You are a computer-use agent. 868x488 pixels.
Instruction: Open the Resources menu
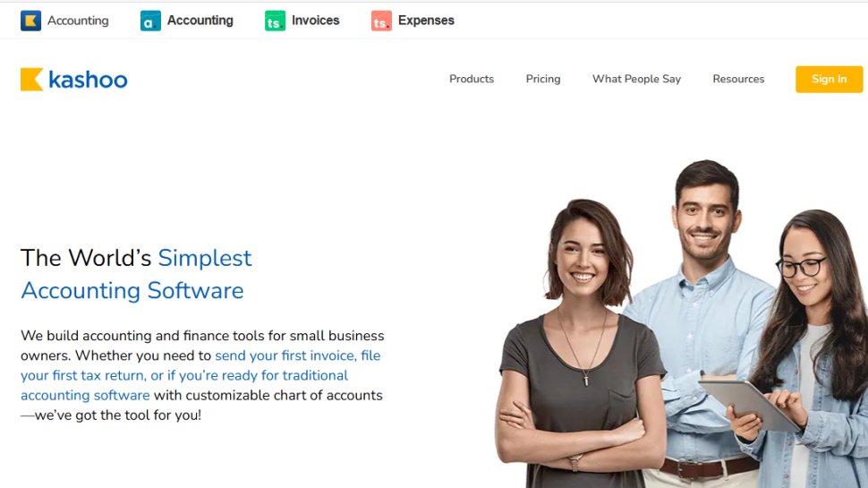[x=738, y=79]
